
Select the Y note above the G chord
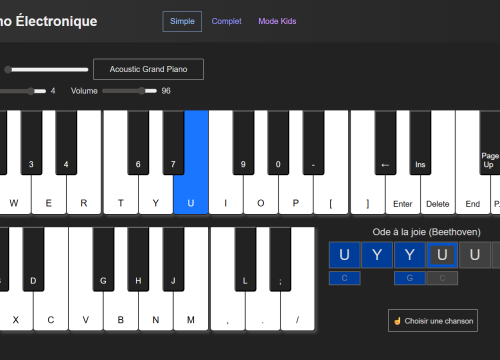click(410, 255)
